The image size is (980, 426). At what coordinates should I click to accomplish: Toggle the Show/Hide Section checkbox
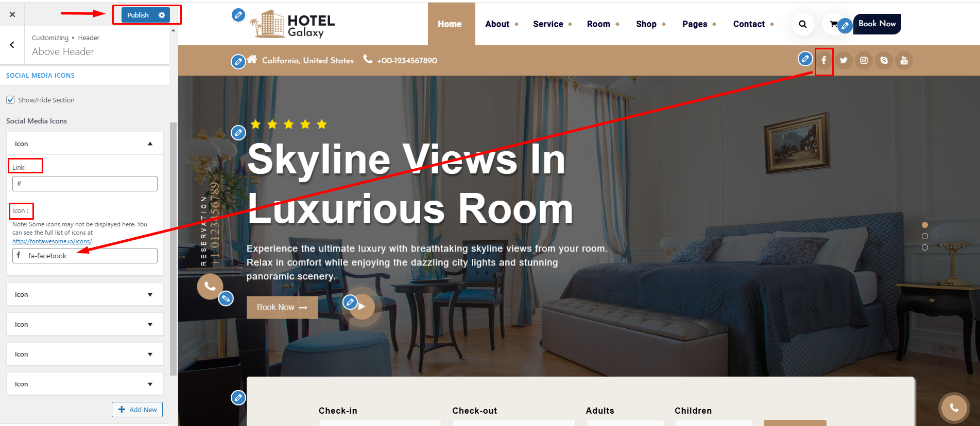pos(10,100)
